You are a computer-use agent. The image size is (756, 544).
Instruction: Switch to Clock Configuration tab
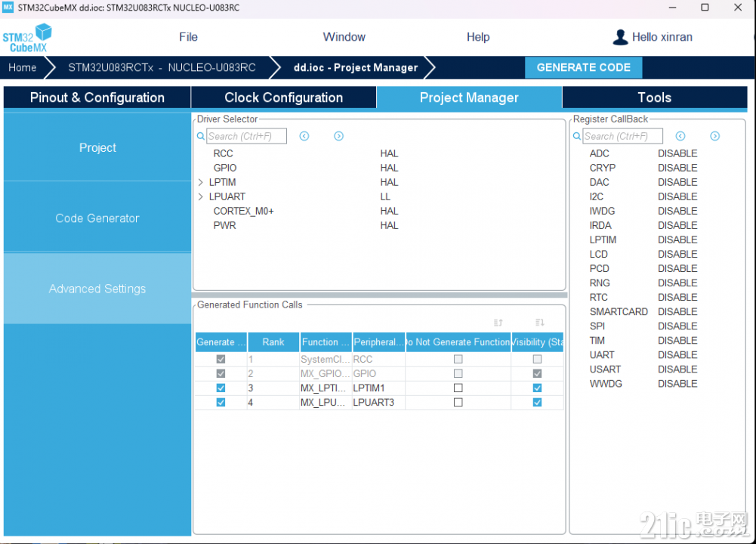pyautogui.click(x=283, y=97)
